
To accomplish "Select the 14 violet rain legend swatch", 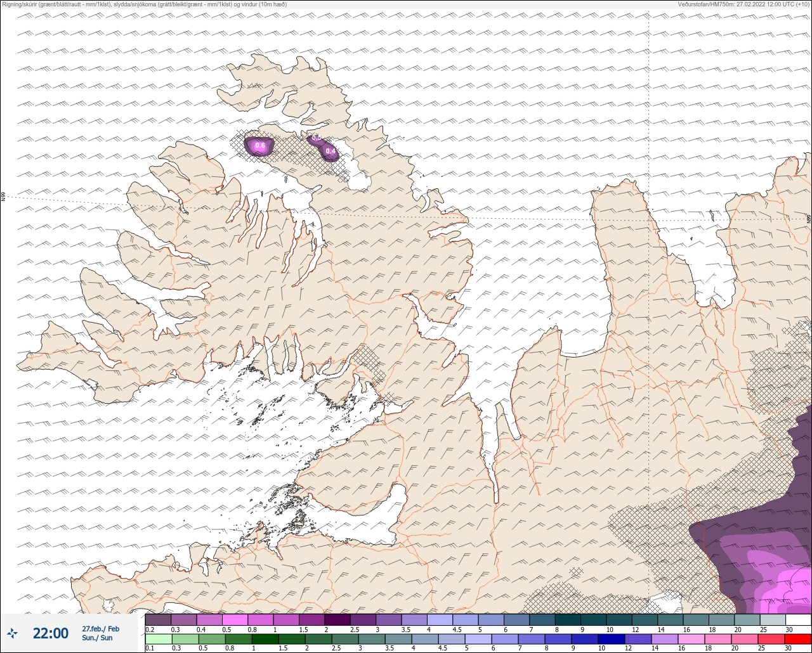I will [x=664, y=638].
